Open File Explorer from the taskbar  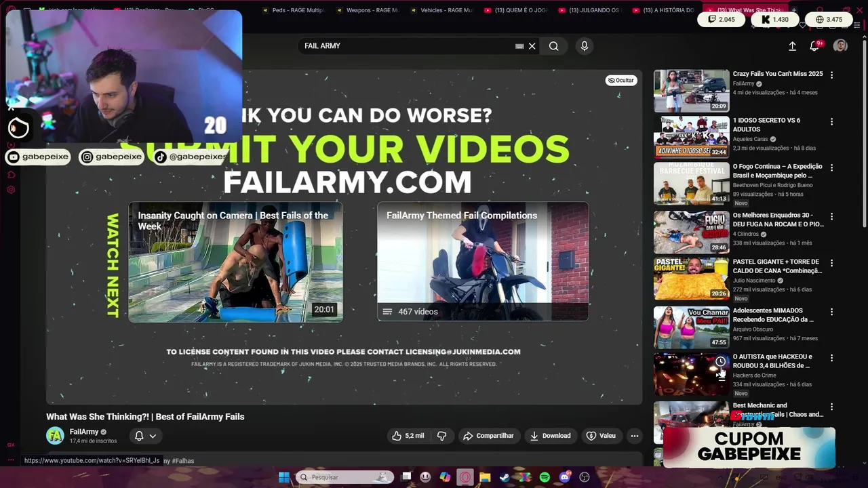[485, 477]
